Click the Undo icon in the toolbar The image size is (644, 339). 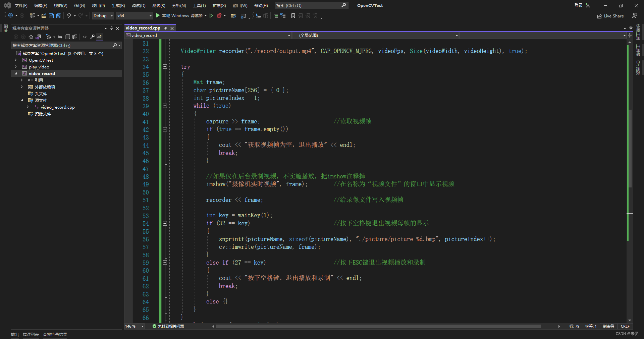coord(69,16)
